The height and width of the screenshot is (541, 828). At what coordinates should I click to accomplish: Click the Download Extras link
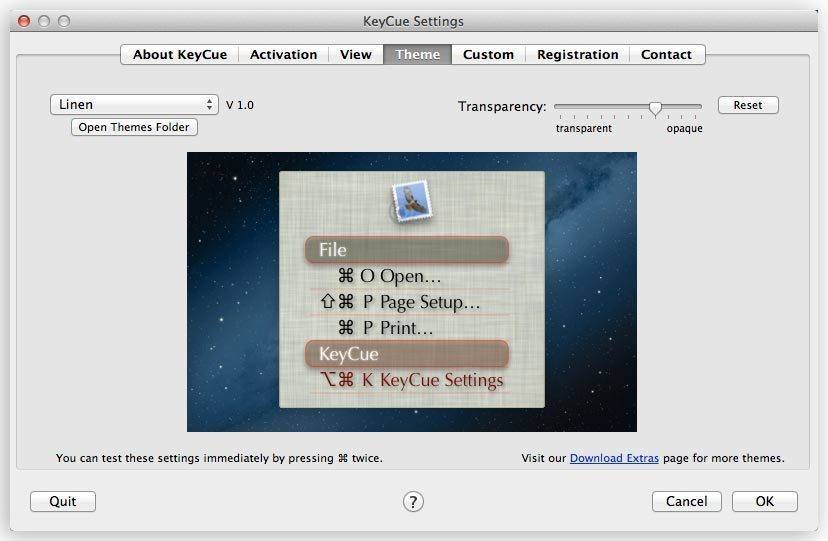click(614, 458)
